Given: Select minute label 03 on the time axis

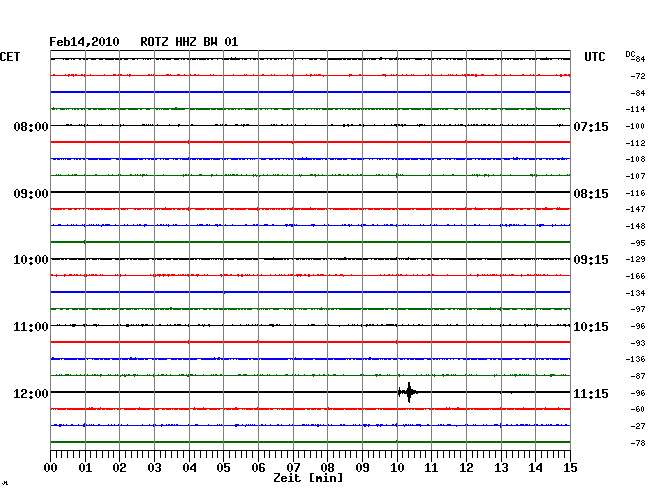Looking at the screenshot, I should tap(154, 468).
